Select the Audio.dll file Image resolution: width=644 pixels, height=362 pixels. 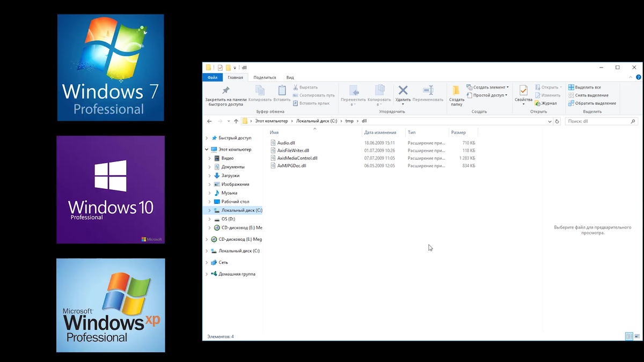pyautogui.click(x=286, y=143)
